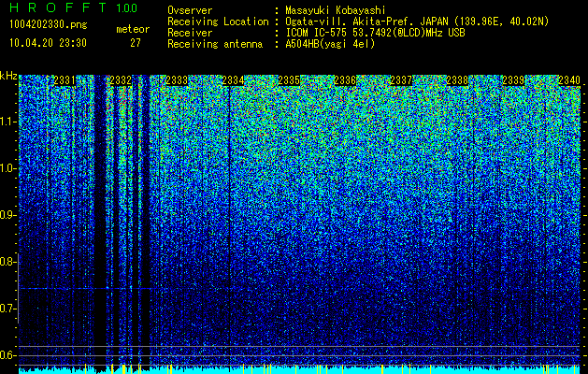Click the 2333 time marker
This screenshot has width=588, height=374.
(x=177, y=80)
